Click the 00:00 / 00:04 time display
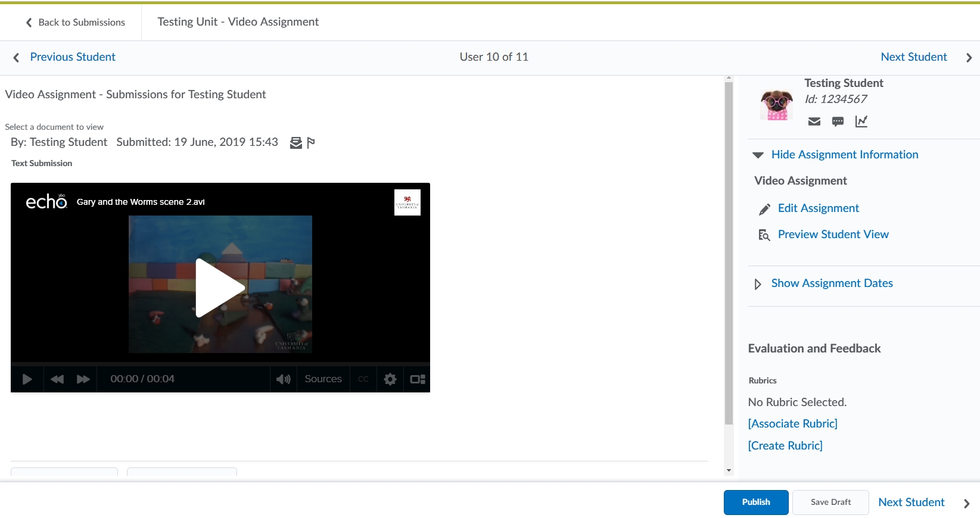The height and width of the screenshot is (518, 980). 142,379
